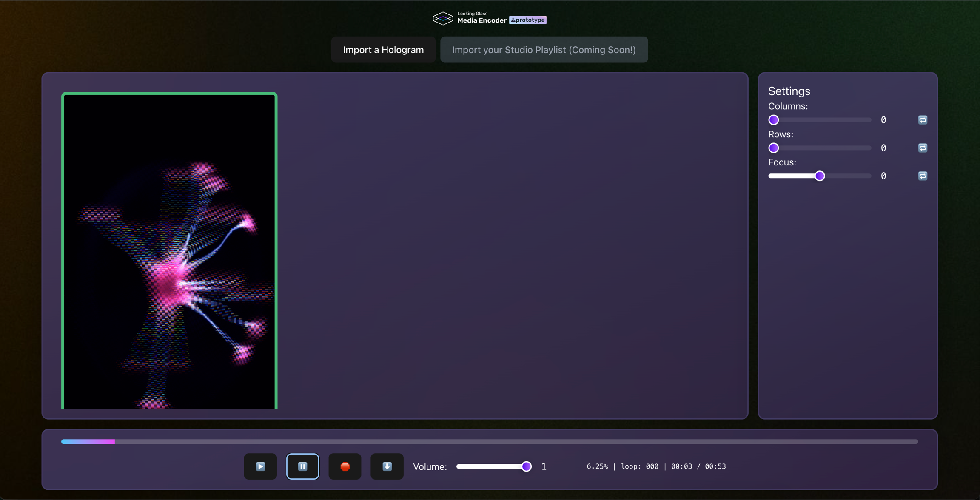The width and height of the screenshot is (980, 500).
Task: Click the prototype badge
Action: 527,20
